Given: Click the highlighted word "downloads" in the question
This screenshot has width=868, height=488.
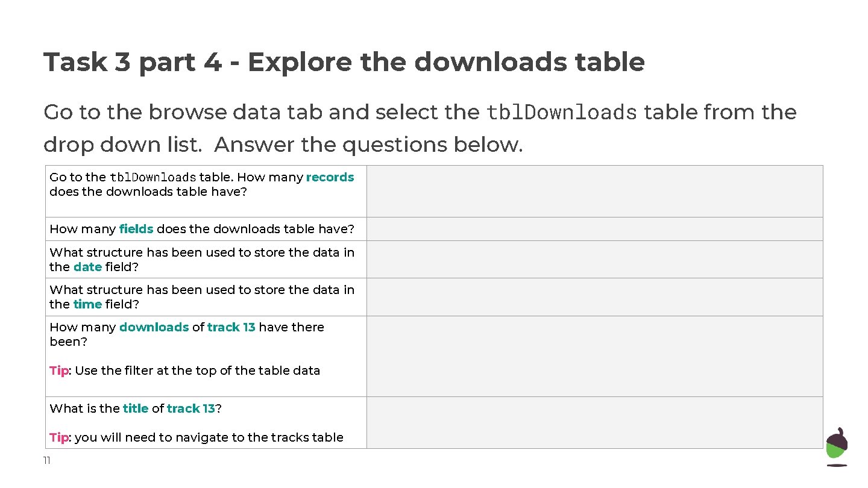Looking at the screenshot, I should (154, 327).
